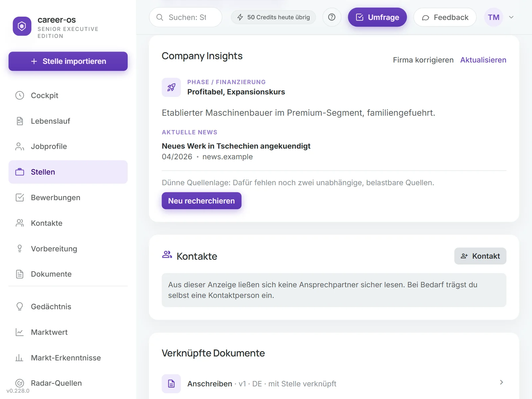Click the Cockpit clock icon
Image resolution: width=532 pixels, height=399 pixels.
[x=20, y=95]
